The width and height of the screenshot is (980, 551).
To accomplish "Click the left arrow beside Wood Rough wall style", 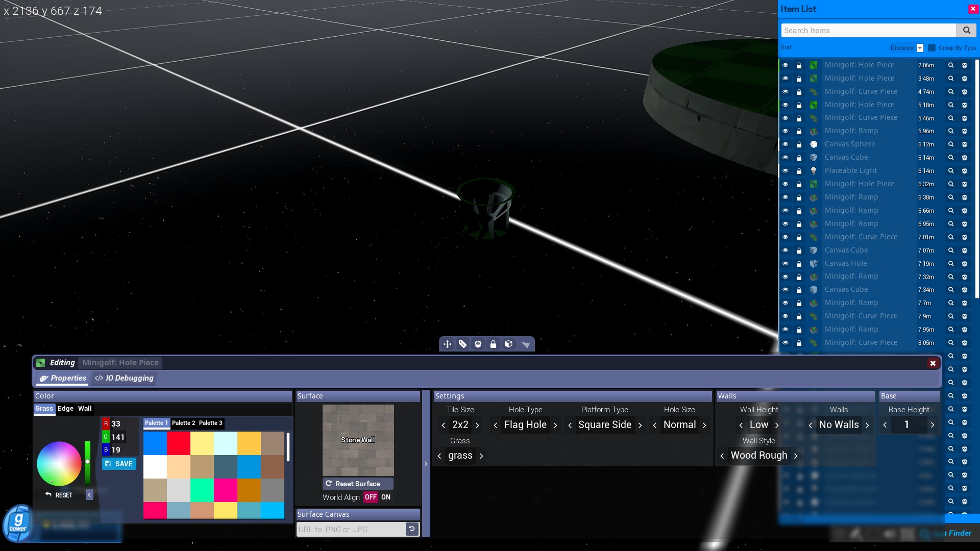I will coord(722,456).
